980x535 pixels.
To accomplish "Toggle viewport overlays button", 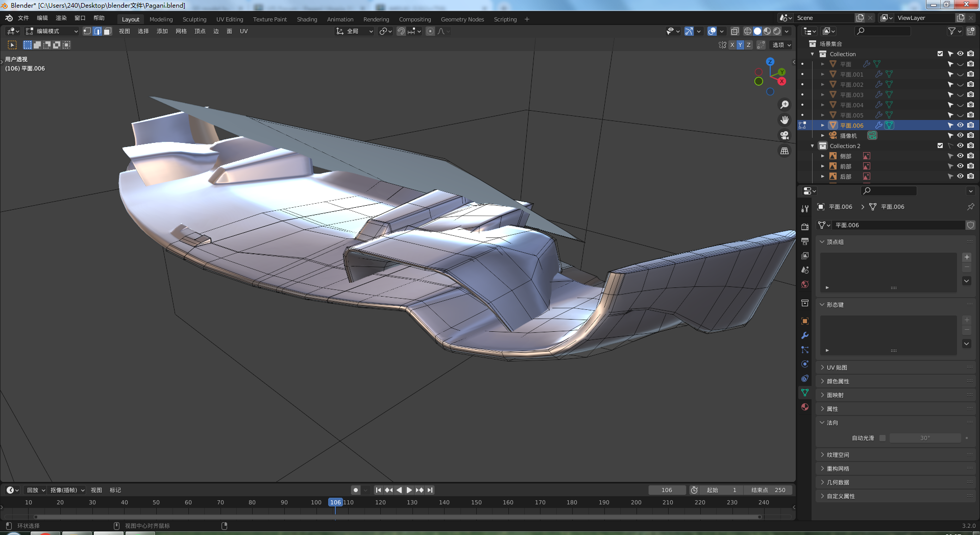I will click(x=712, y=31).
